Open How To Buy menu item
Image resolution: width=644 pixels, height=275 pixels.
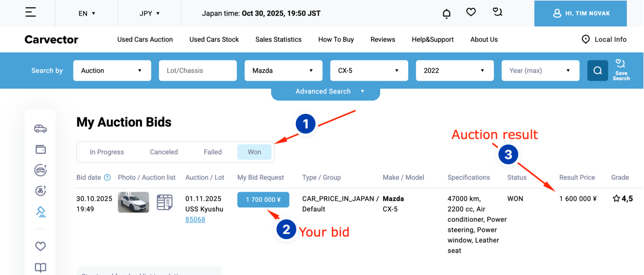[x=336, y=40]
